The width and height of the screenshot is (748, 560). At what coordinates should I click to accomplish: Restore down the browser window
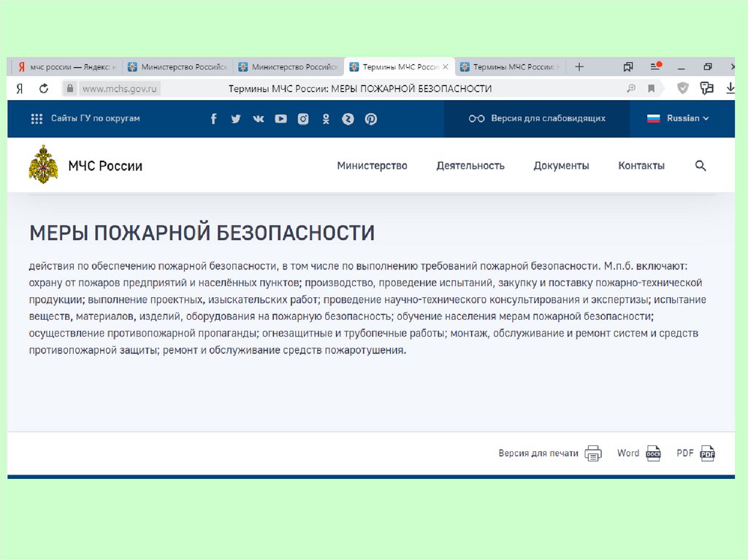708,66
